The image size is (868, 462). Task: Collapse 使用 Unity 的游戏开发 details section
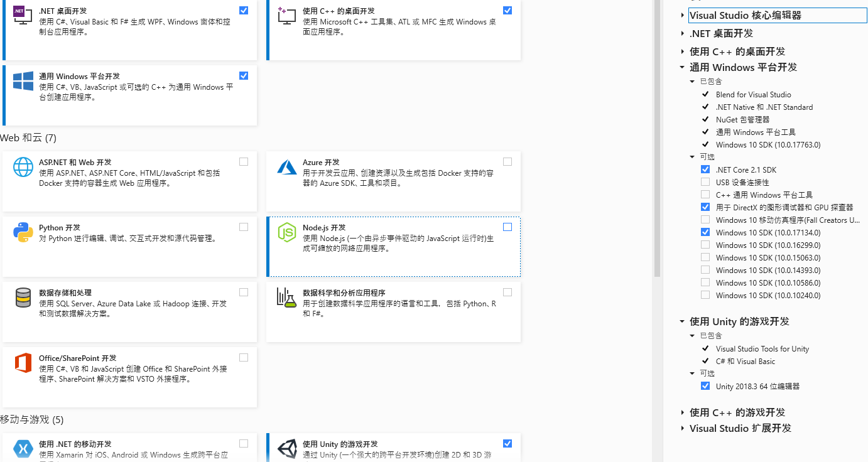[x=682, y=321]
